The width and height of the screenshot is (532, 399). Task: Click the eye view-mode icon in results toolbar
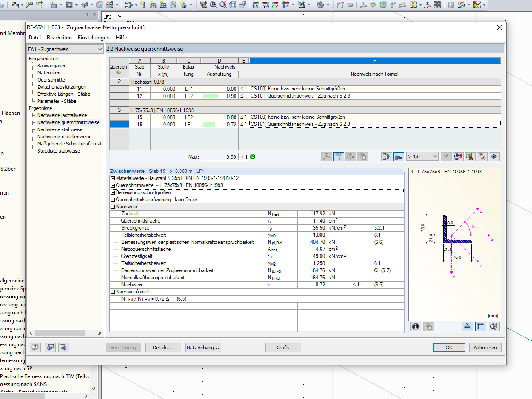coord(494,156)
